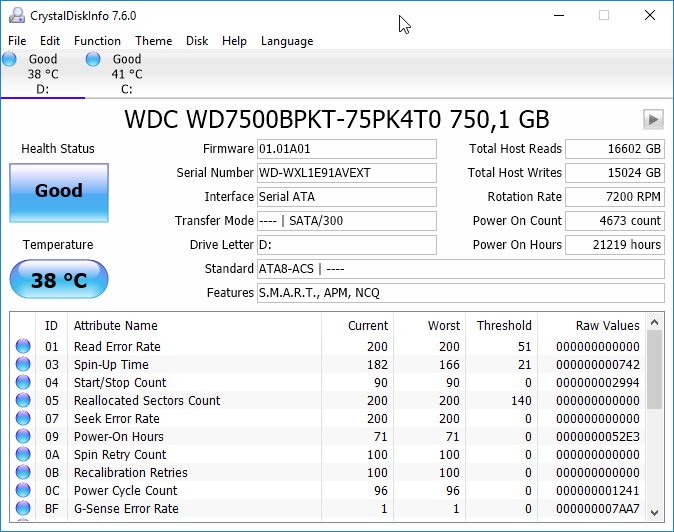Screen dimensions: 674x532
Task: Click threshold value 140 for Reallocated Sectors
Action: pos(521,401)
